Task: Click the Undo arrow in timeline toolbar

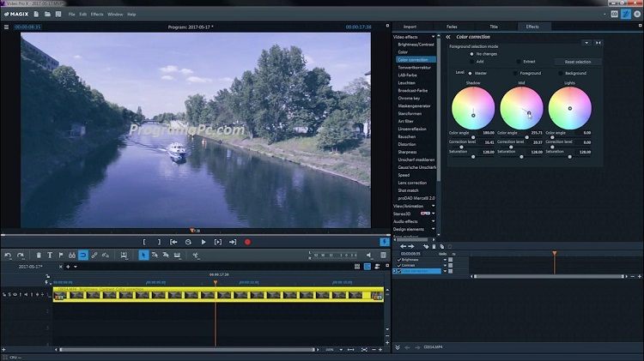Action: click(x=7, y=255)
